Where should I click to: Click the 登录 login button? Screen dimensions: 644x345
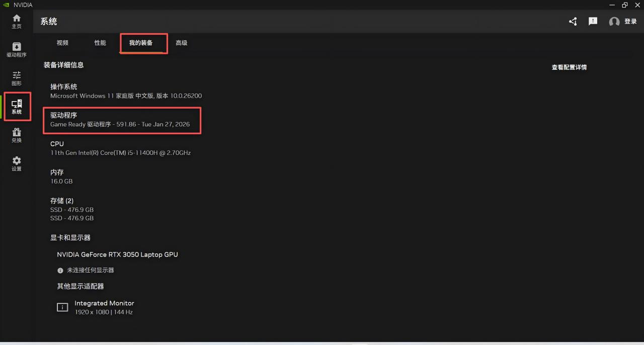pos(630,22)
